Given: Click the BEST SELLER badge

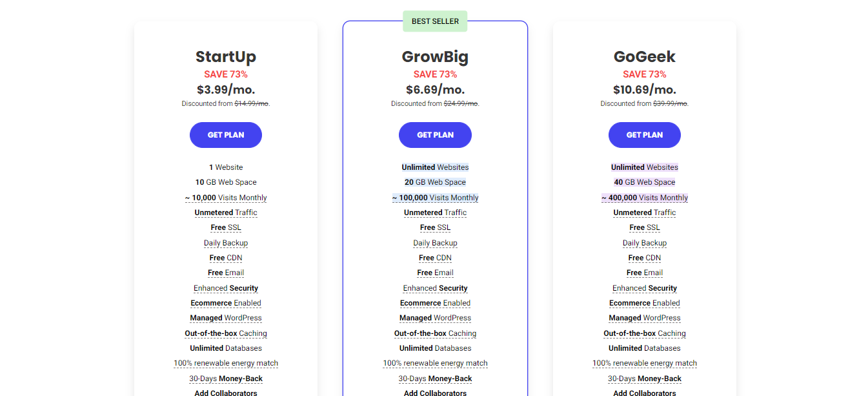Looking at the screenshot, I should point(435,21).
